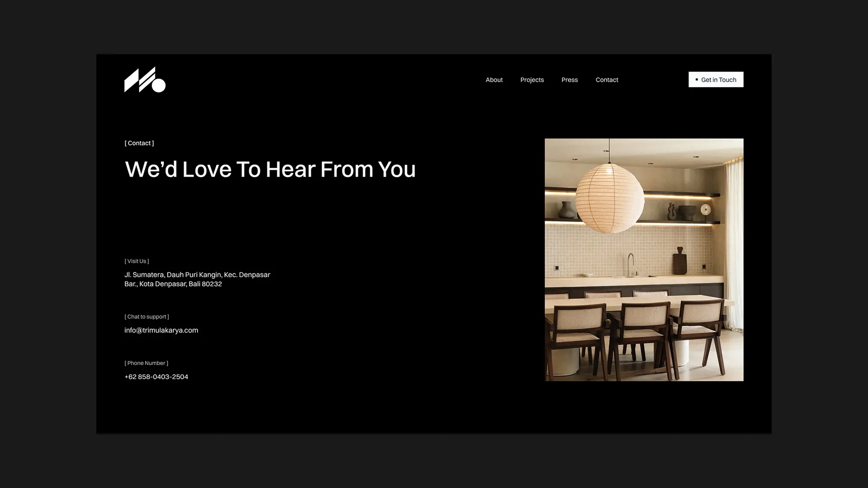Click the paper lantern in the photo
This screenshot has width=868, height=488.
[610, 198]
